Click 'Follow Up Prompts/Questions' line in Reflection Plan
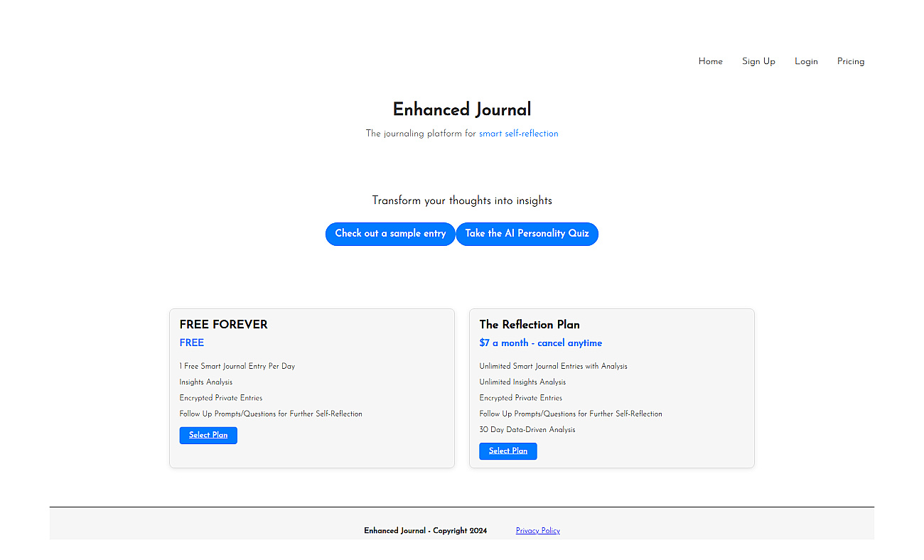The width and height of the screenshot is (924, 560). click(x=571, y=414)
